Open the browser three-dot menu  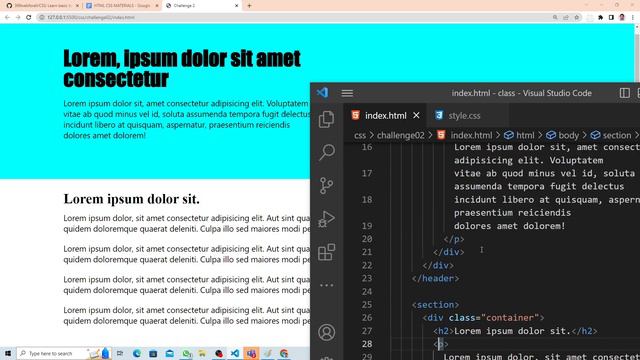point(633,17)
